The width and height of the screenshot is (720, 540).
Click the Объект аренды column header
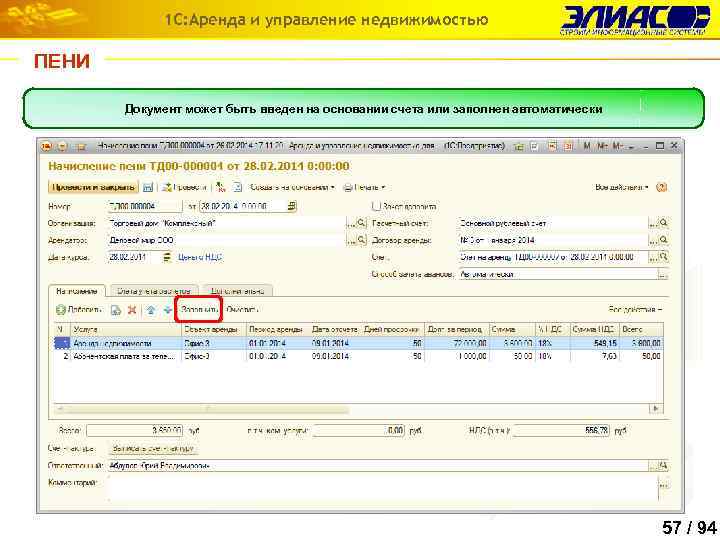click(x=214, y=330)
